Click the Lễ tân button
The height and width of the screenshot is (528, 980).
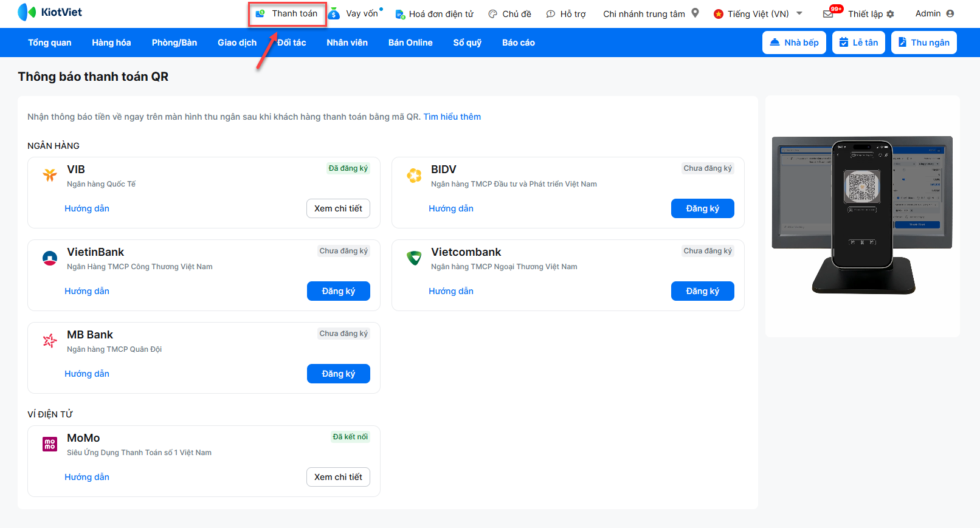(858, 43)
